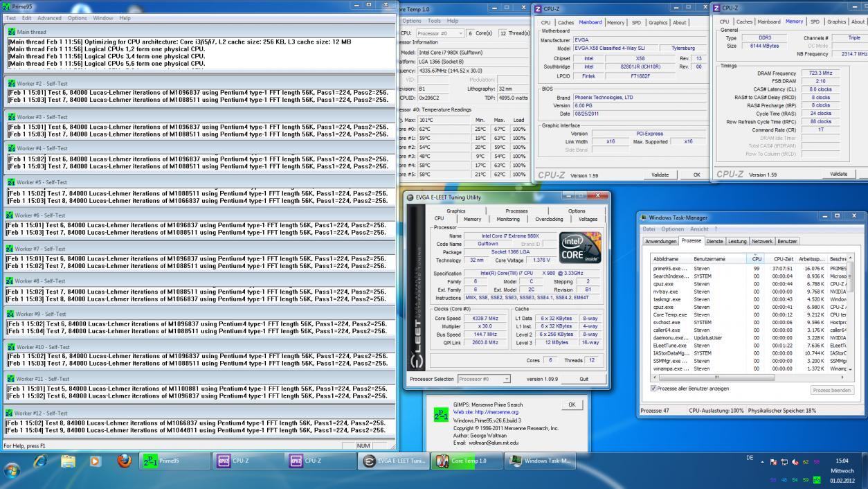The image size is (868, 489).
Task: Select the ELeetTune.exe process row
Action: pos(749,346)
